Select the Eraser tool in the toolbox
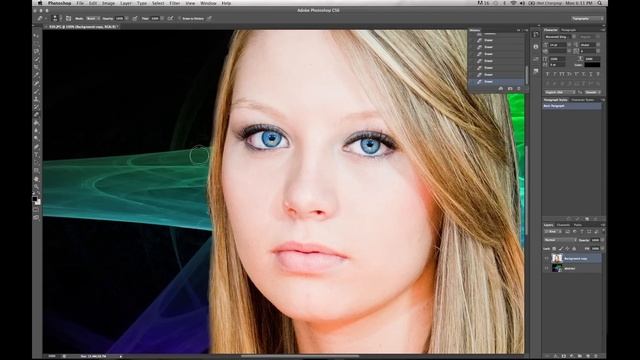Image resolution: width=640 pixels, height=360 pixels. 36,115
